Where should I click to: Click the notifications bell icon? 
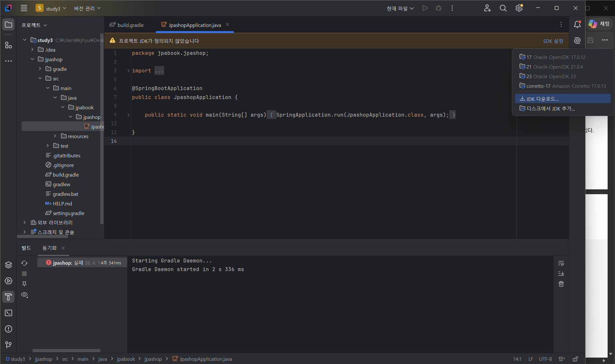pos(577,24)
